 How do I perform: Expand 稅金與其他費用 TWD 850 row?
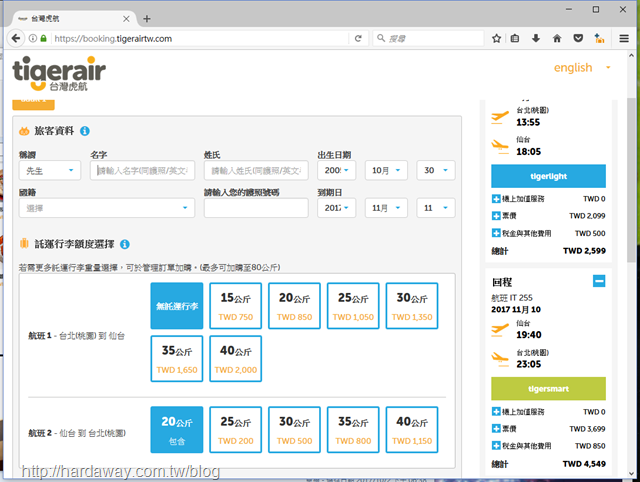pyautogui.click(x=496, y=446)
